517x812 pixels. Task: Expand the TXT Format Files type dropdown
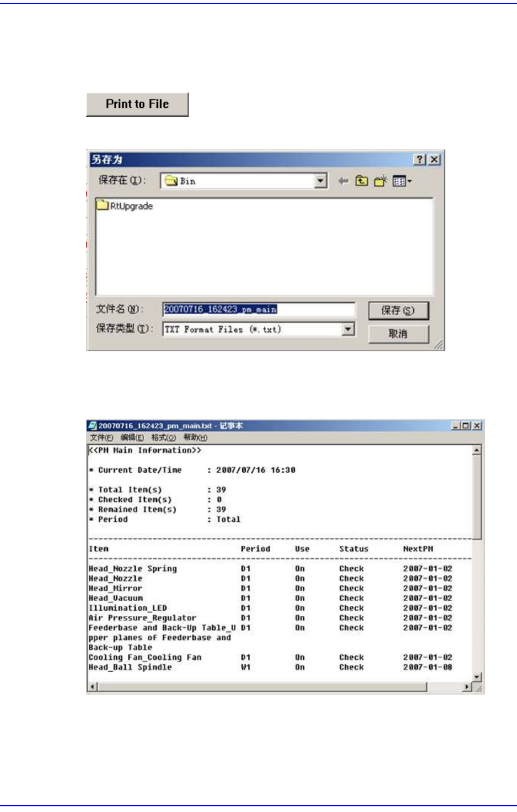tap(348, 329)
